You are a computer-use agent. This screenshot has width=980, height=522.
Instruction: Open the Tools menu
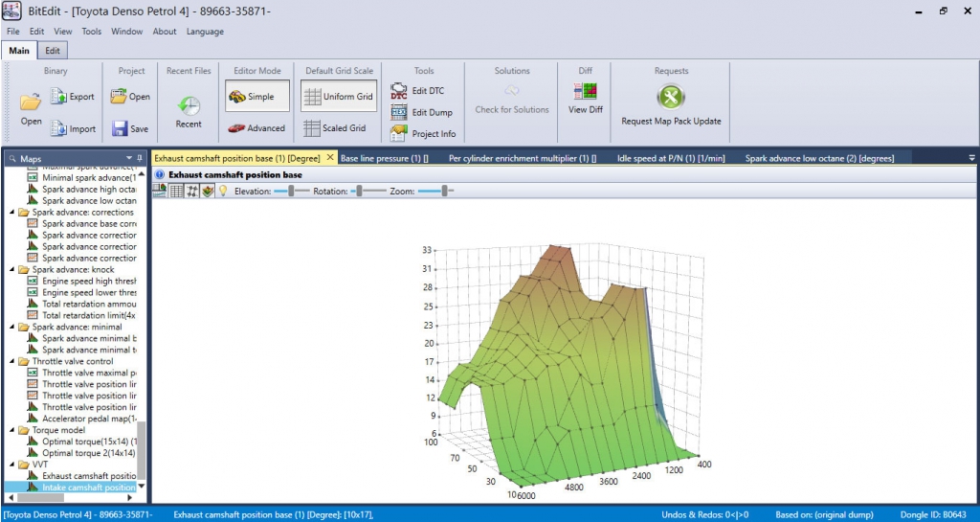(91, 32)
